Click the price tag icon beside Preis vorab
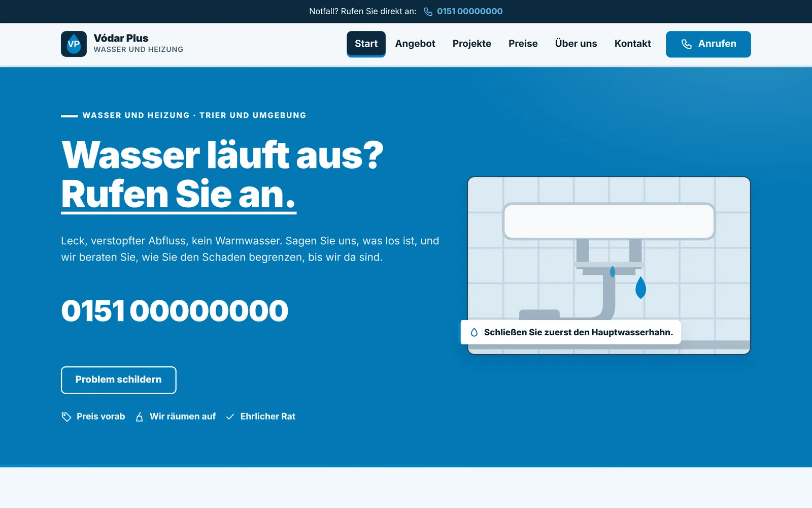The height and width of the screenshot is (508, 812). 66,417
